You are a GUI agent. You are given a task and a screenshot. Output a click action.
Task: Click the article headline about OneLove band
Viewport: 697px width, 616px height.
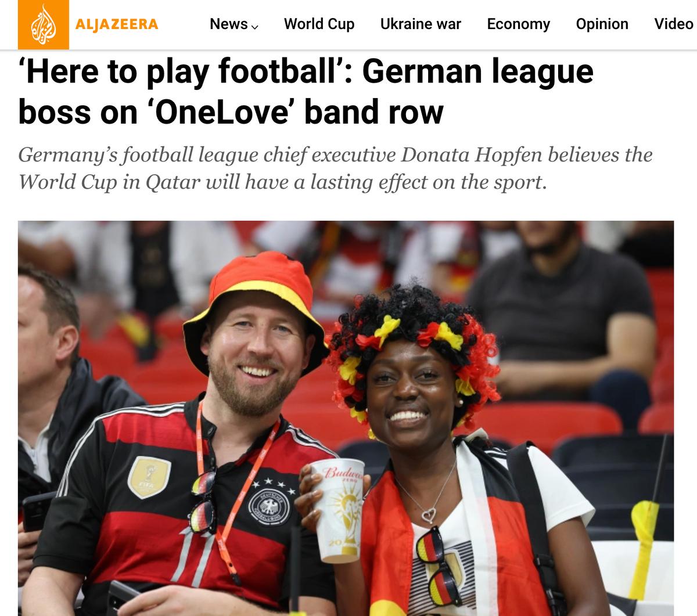coord(306,91)
